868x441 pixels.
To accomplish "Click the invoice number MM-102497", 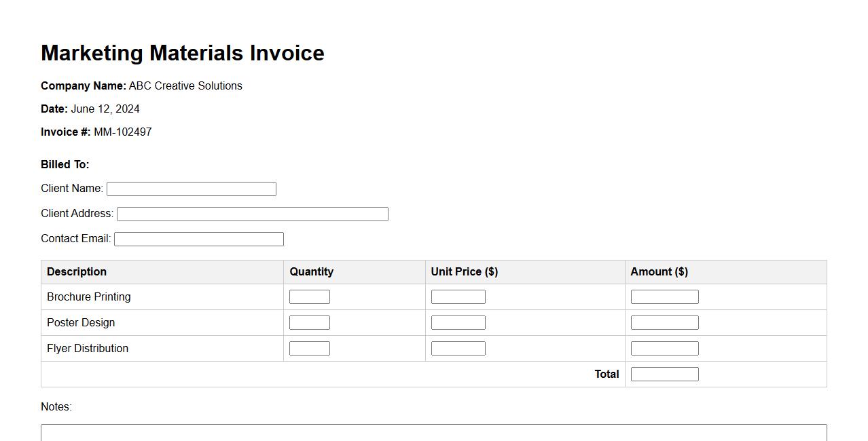I will 122,132.
